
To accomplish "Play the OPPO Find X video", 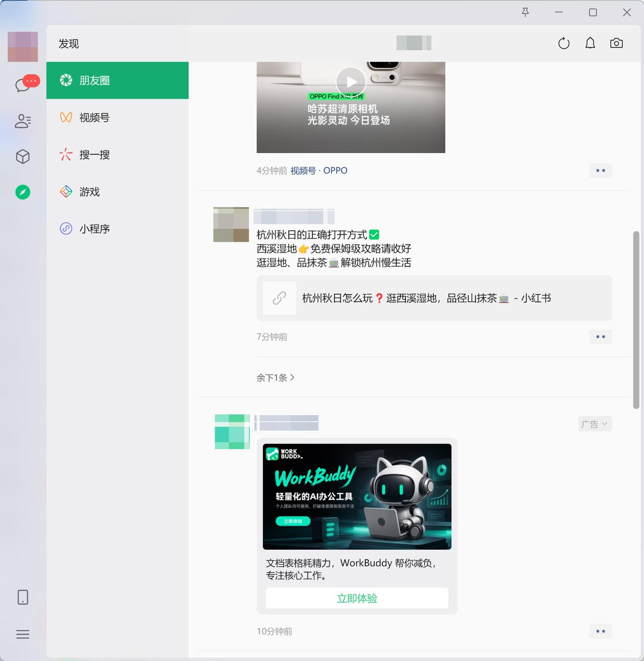I will click(x=351, y=82).
